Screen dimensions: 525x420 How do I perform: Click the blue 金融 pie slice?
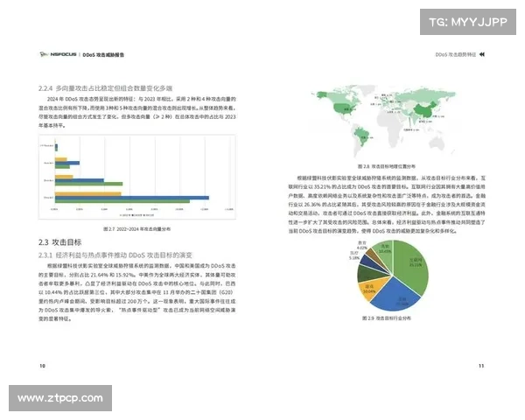click(x=396, y=296)
